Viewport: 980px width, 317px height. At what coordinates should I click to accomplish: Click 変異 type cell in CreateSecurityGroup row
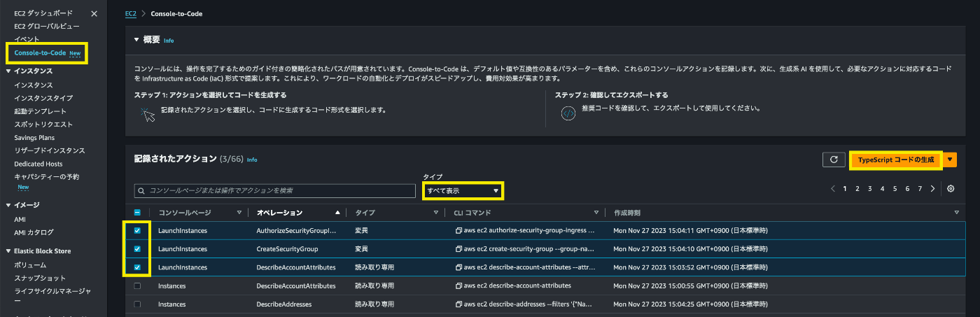pos(363,248)
